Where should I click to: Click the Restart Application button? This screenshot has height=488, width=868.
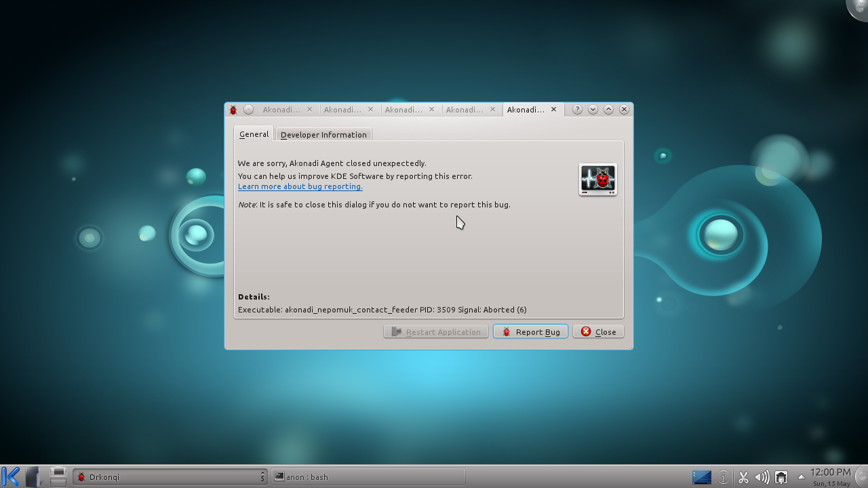pyautogui.click(x=436, y=331)
